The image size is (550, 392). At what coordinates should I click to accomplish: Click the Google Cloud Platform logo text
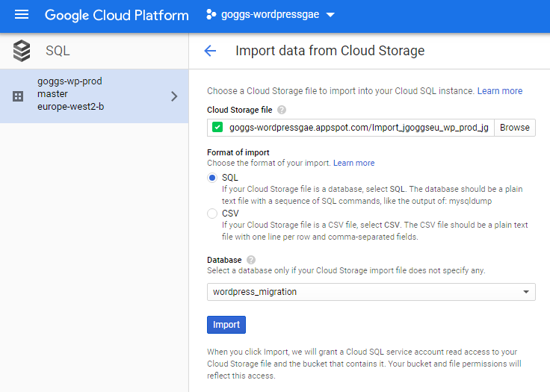[117, 16]
